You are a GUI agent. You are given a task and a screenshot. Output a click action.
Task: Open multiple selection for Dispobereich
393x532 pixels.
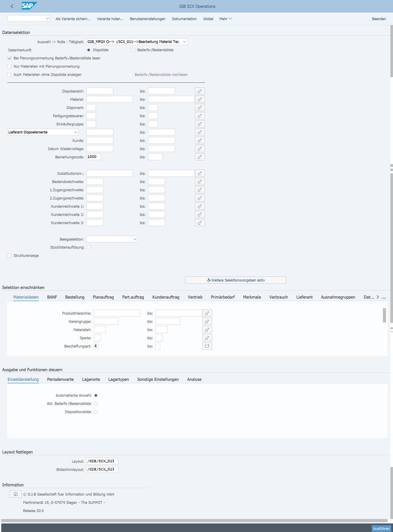tap(199, 91)
